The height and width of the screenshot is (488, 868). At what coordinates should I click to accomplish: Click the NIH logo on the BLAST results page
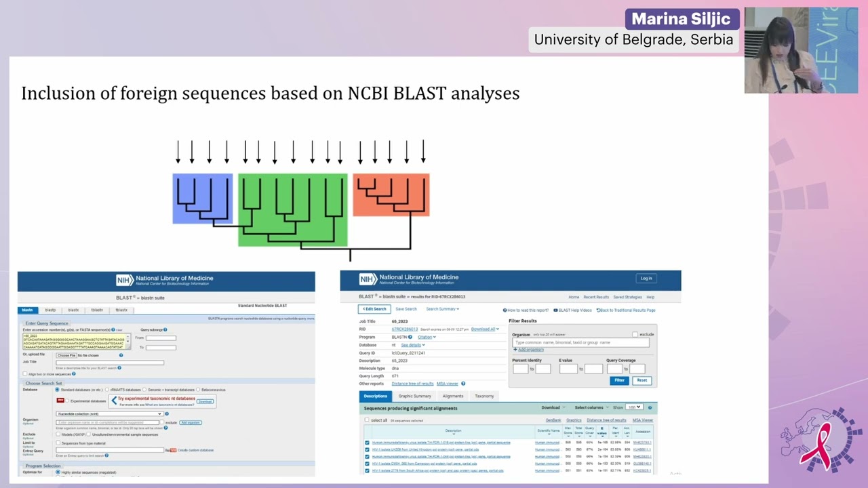(368, 279)
